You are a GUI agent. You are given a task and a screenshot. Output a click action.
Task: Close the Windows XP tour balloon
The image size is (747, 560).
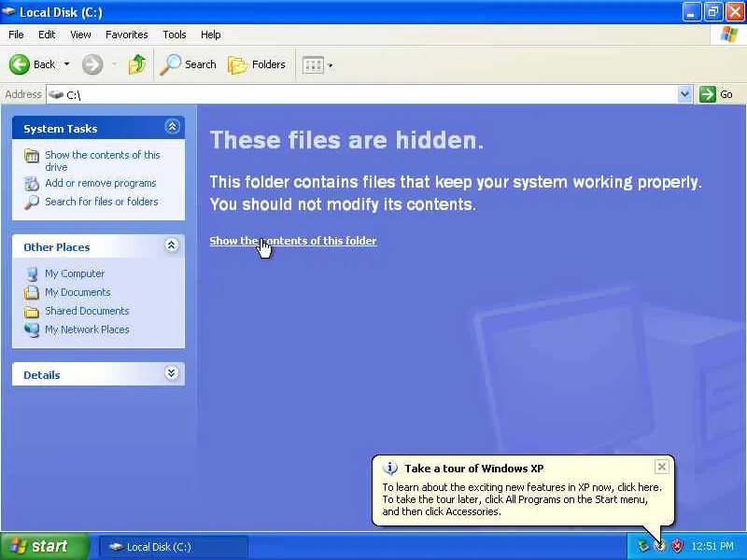pos(662,468)
